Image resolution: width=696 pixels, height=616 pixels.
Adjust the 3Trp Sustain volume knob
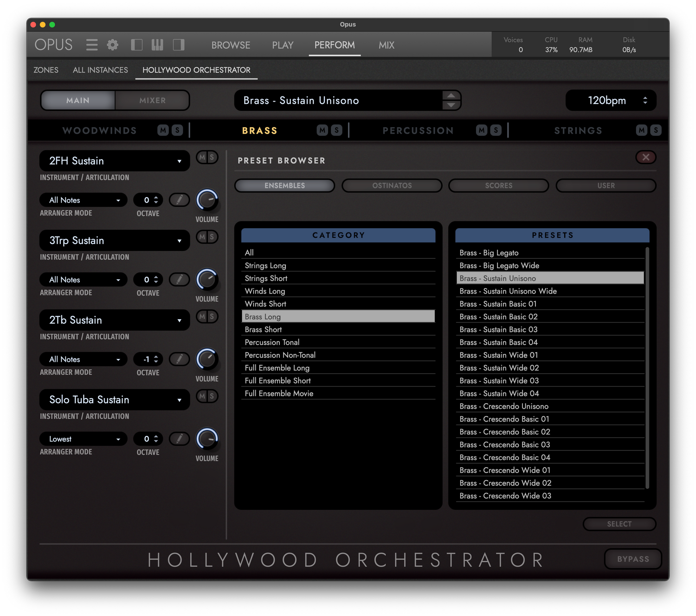tap(207, 280)
